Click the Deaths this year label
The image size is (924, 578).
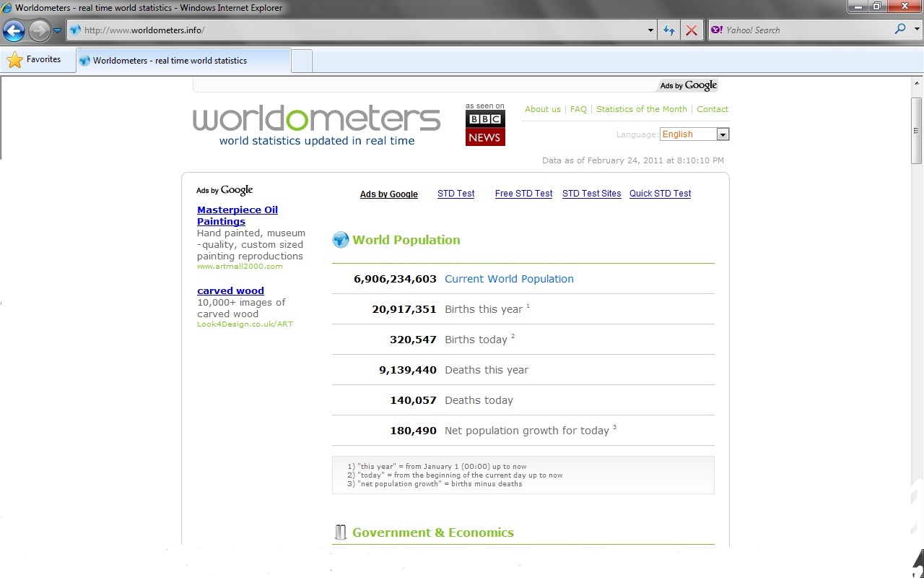pyautogui.click(x=487, y=370)
